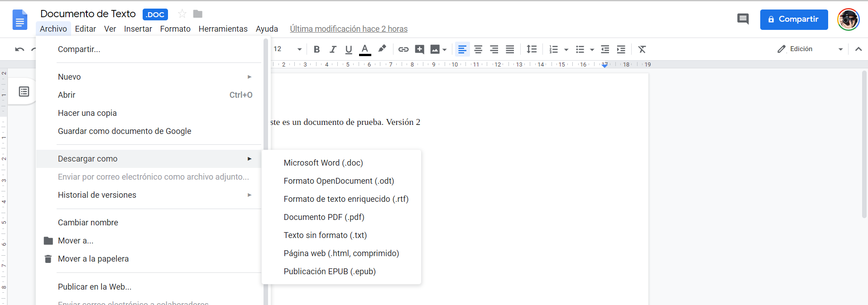Open the Editar menu
This screenshot has width=868, height=305.
[86, 29]
